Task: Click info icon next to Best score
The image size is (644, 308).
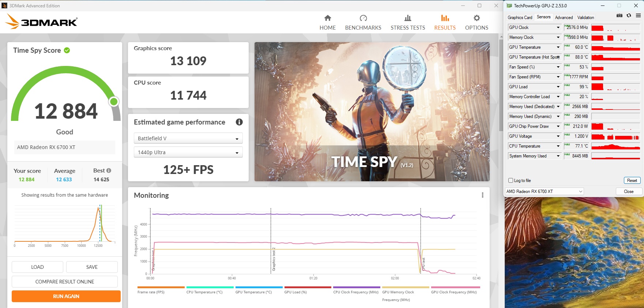Action: pos(109,171)
